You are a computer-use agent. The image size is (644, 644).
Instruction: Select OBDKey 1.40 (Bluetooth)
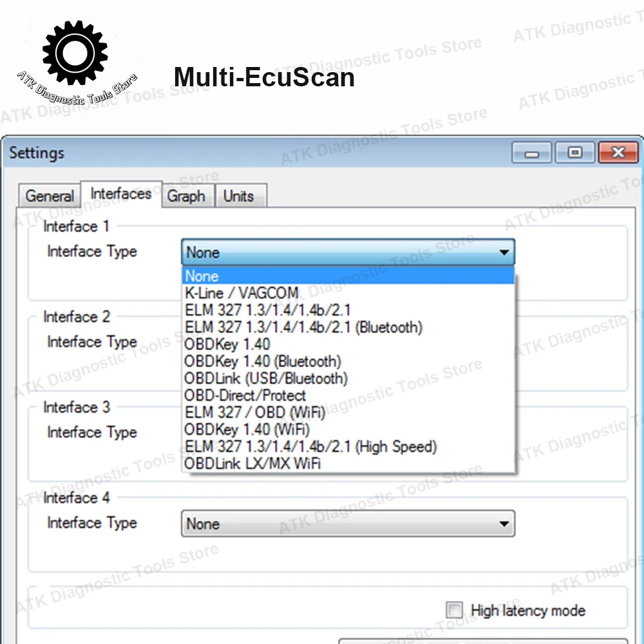coord(348,361)
